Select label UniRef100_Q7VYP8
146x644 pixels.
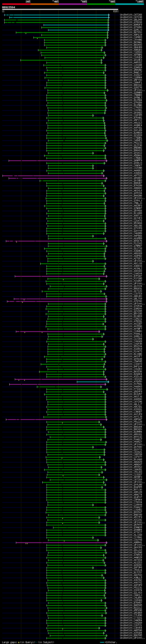[131, 228]
